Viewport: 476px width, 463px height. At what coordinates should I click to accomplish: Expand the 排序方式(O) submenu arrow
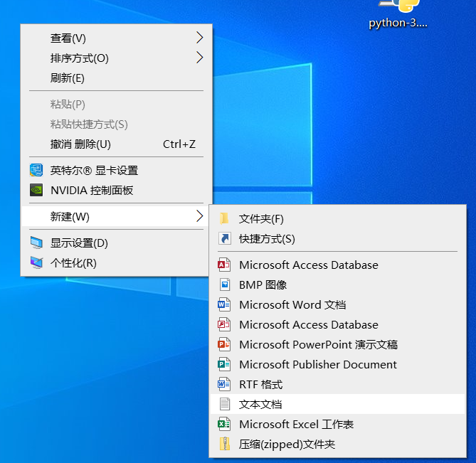199,58
